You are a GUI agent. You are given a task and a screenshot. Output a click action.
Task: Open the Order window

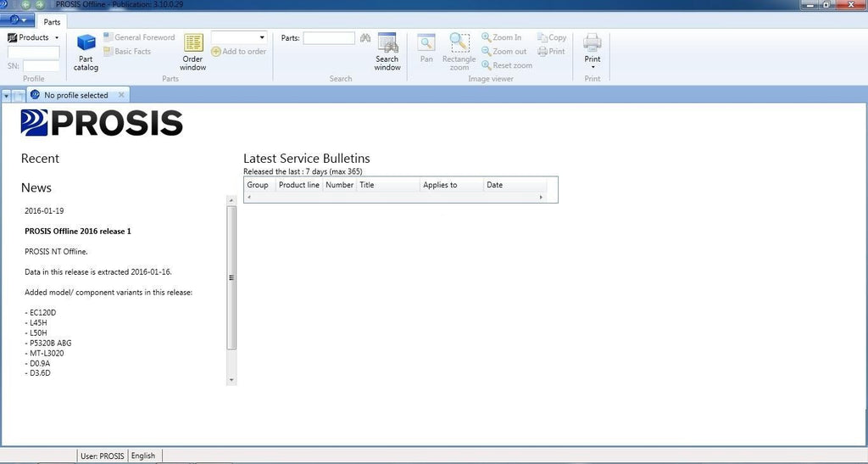click(x=193, y=51)
